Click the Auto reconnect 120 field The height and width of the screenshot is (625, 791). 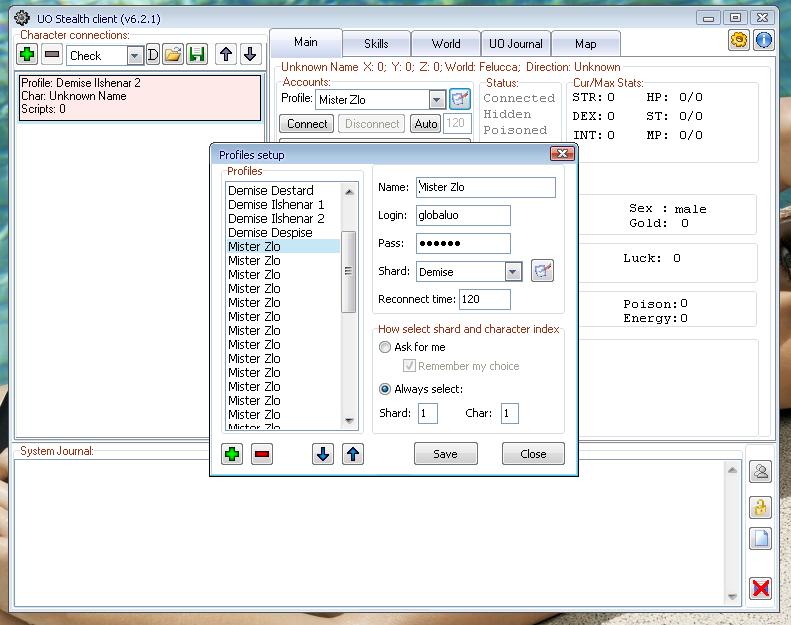(458, 123)
